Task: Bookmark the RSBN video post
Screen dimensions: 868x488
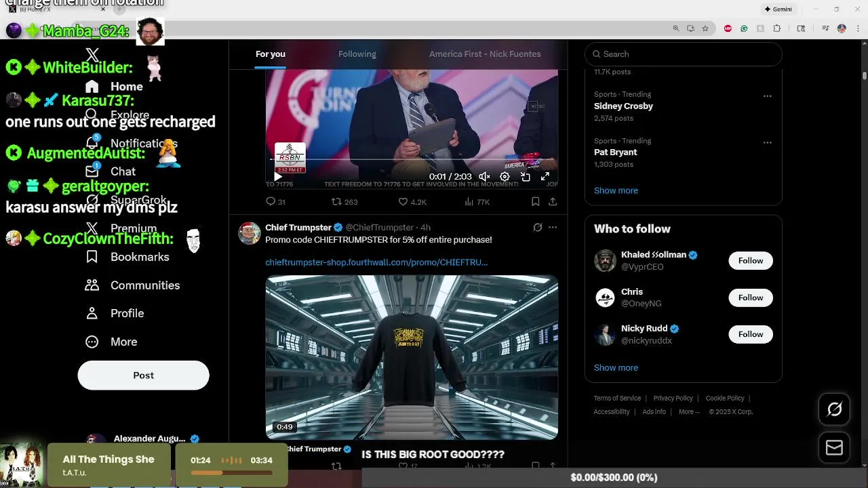Action: 536,202
